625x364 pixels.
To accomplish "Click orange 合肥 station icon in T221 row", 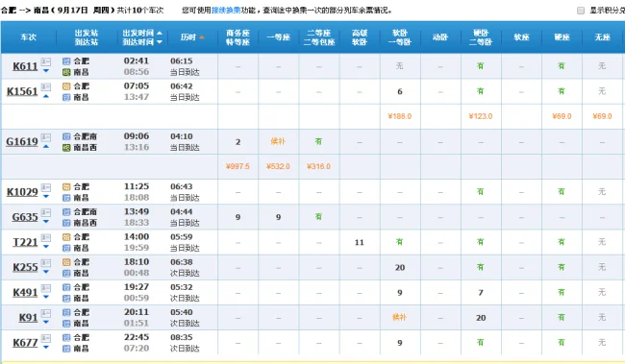I will pyautogui.click(x=66, y=237).
